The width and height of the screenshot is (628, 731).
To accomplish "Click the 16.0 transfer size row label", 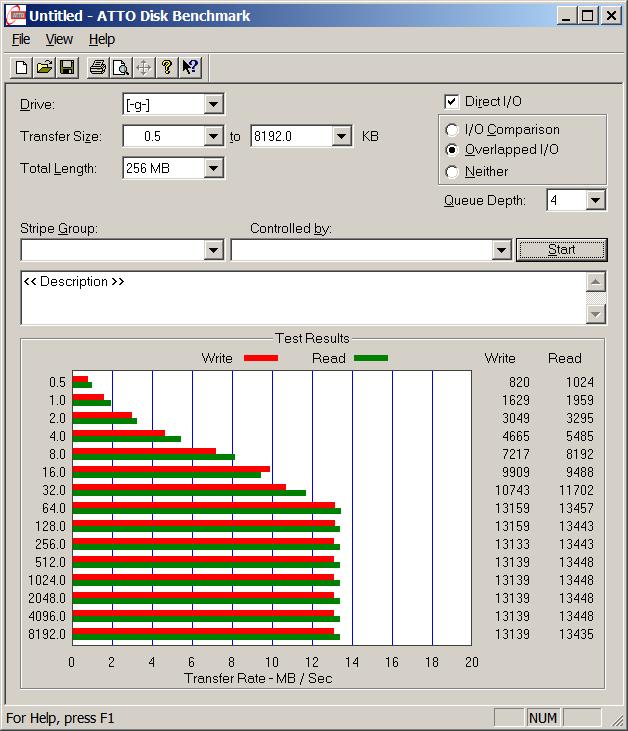I will [x=54, y=472].
